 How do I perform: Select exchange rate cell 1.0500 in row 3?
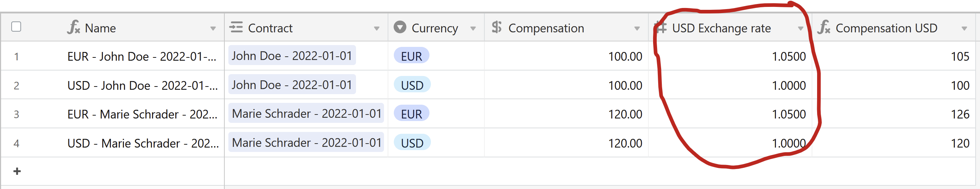(730, 114)
